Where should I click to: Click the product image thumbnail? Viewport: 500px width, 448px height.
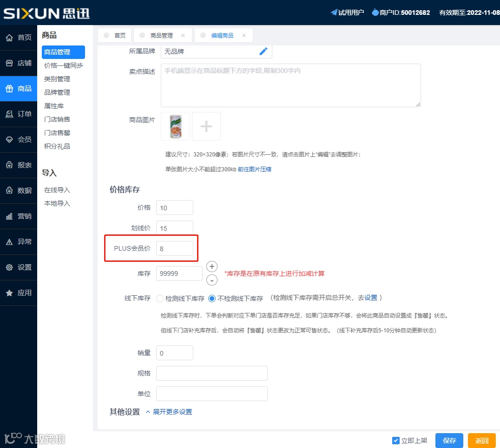click(175, 126)
